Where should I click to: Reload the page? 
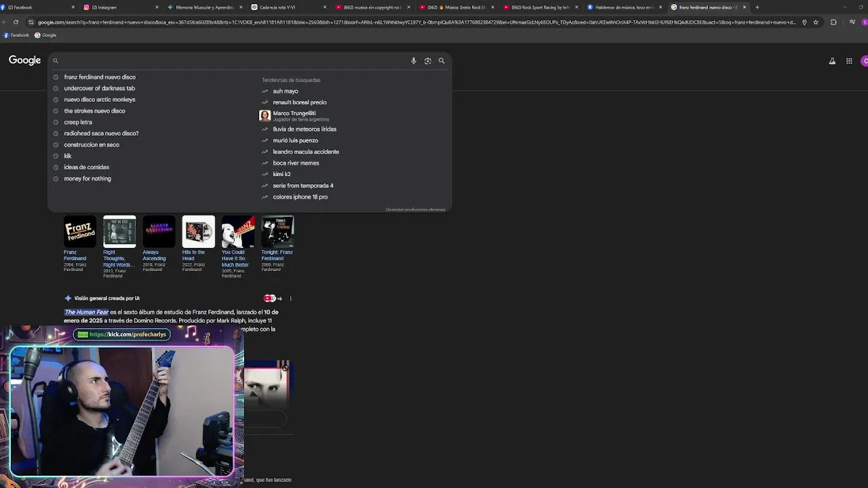click(16, 22)
